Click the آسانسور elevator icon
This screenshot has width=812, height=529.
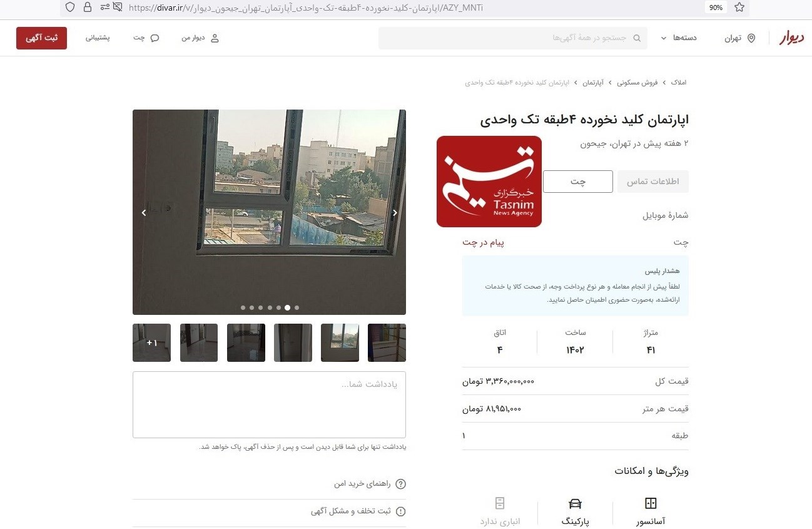pos(651,503)
